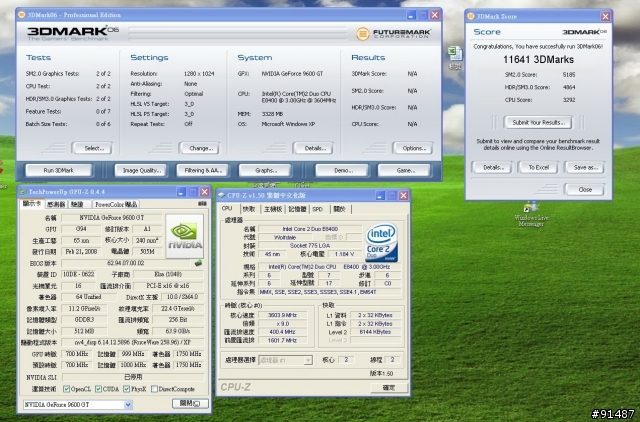Toggle the DirectCompute checkbox in GPU-Z

pos(154,389)
